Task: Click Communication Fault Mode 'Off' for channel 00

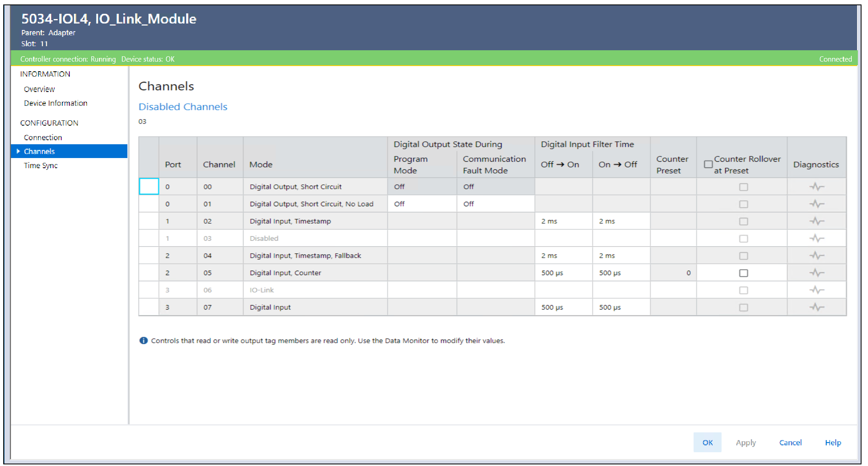Action: [496, 186]
